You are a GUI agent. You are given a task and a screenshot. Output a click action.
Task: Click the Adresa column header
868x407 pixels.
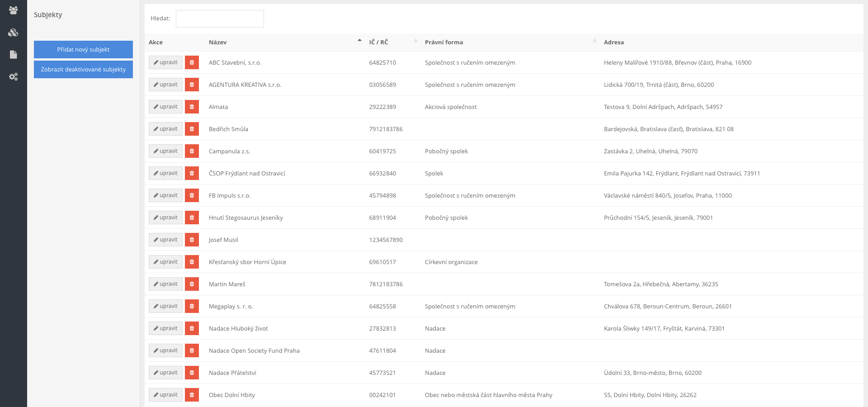tap(613, 42)
